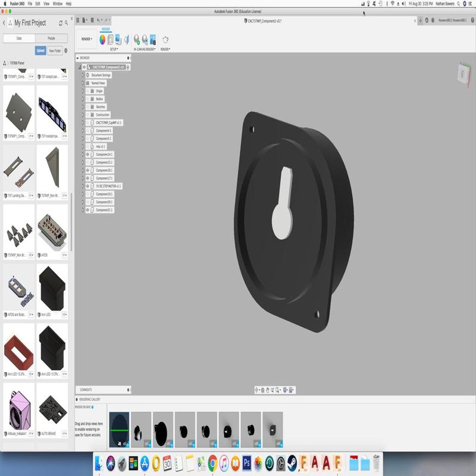
Task: Open the Window menu
Action: pos(57,4)
